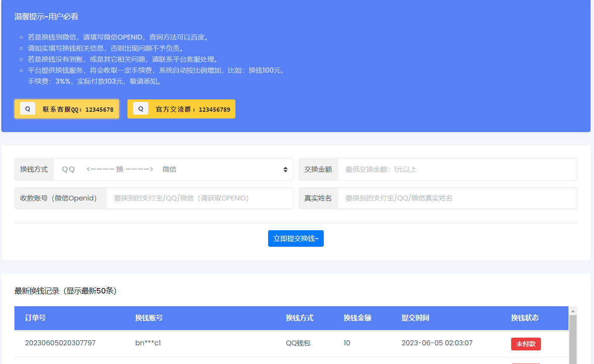Click the 提交时间 column header

pyautogui.click(x=415, y=318)
